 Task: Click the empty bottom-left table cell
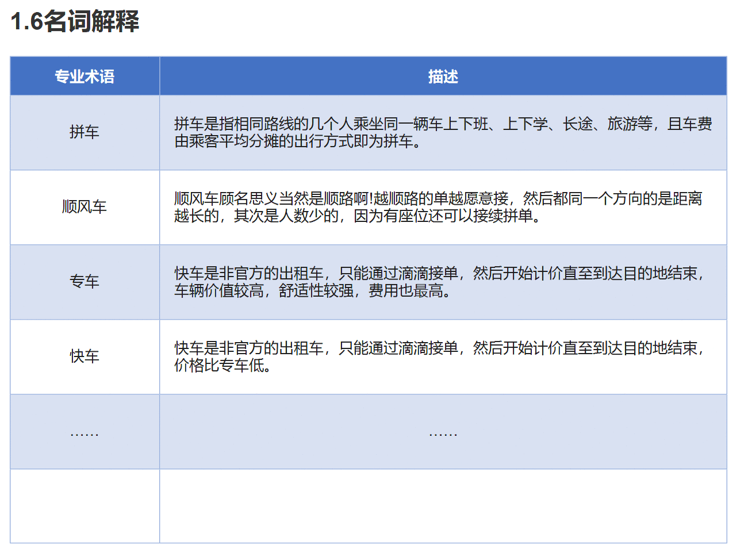click(85, 506)
